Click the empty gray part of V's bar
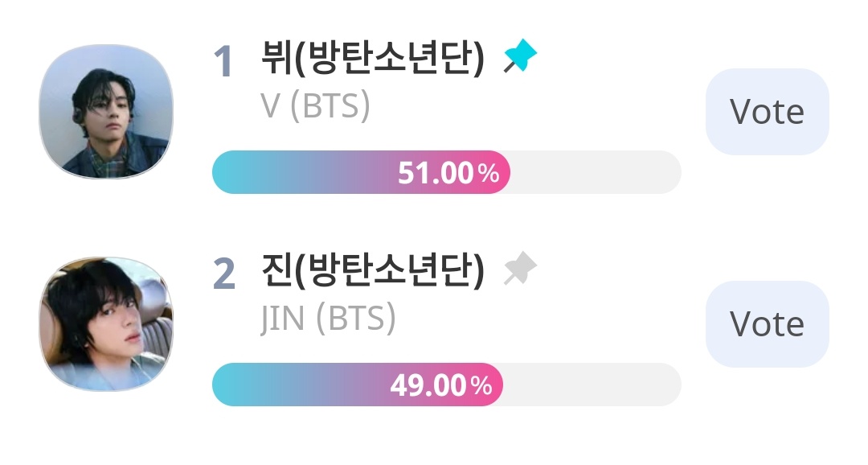868x465 pixels. 596,172
